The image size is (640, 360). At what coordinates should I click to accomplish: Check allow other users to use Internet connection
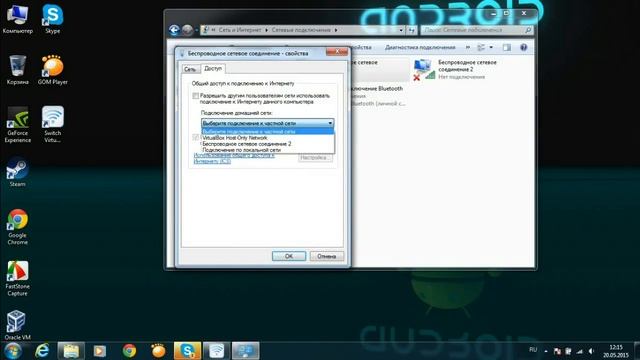(196, 96)
